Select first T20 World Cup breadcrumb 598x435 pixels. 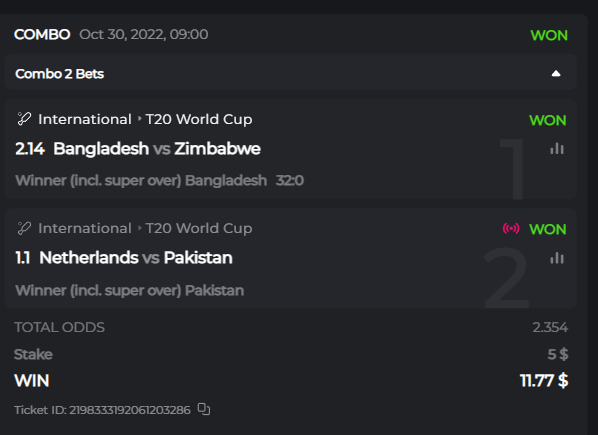[199, 119]
